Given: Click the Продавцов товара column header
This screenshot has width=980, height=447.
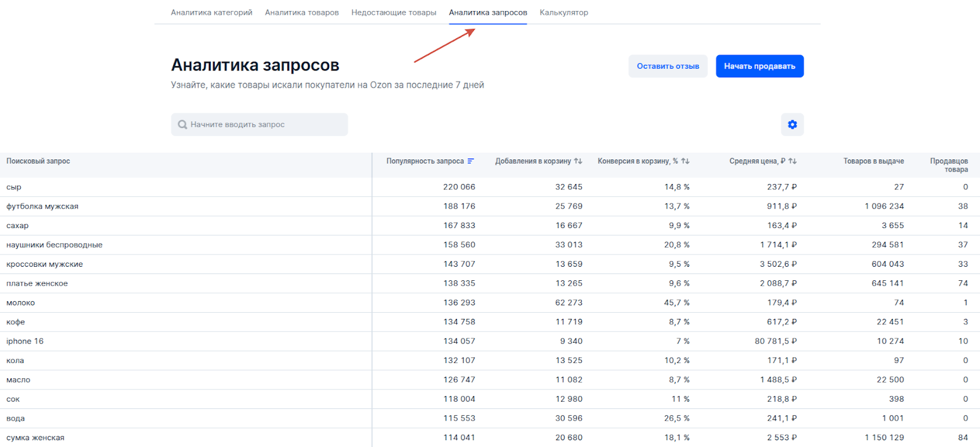Looking at the screenshot, I should (x=949, y=165).
